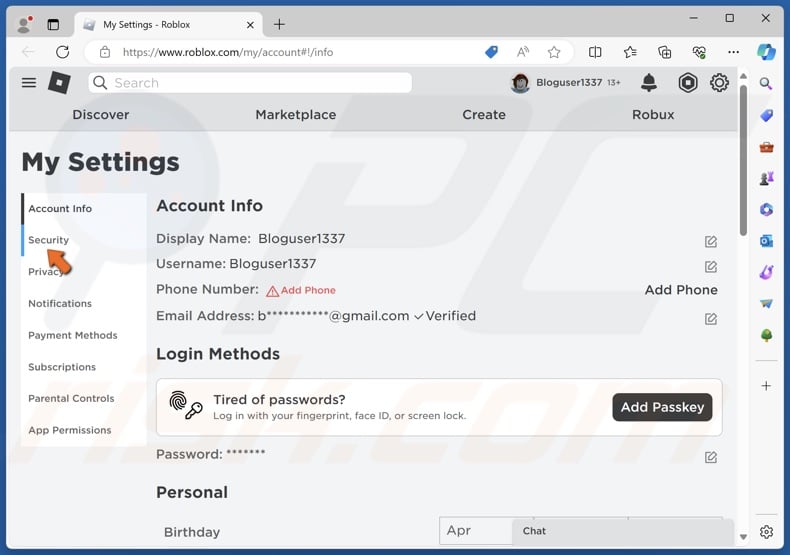Open the shopping price tag icon in address bar
The width and height of the screenshot is (790, 555).
tap(491, 52)
